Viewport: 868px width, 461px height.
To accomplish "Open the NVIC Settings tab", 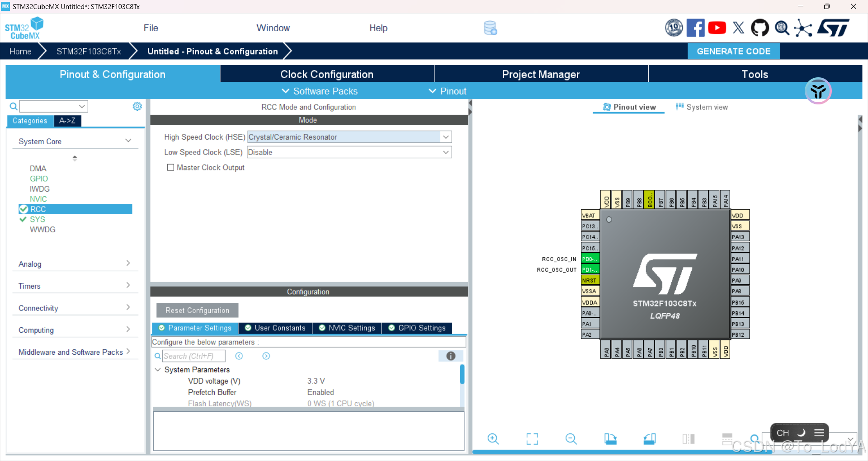I will pos(347,328).
